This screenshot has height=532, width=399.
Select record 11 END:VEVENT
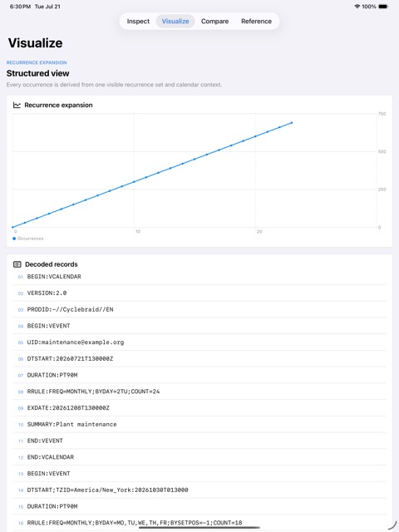coord(199,441)
